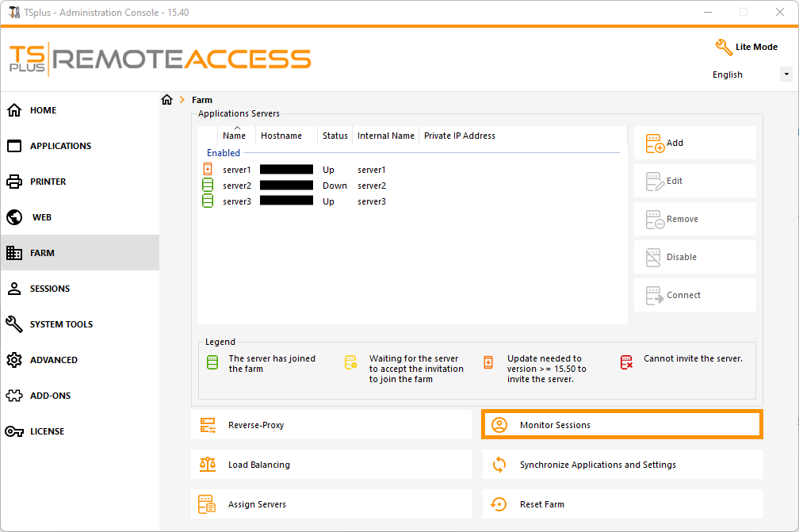This screenshot has width=799, height=532.
Task: Click the Advanced gear icon
Action: coord(14,360)
